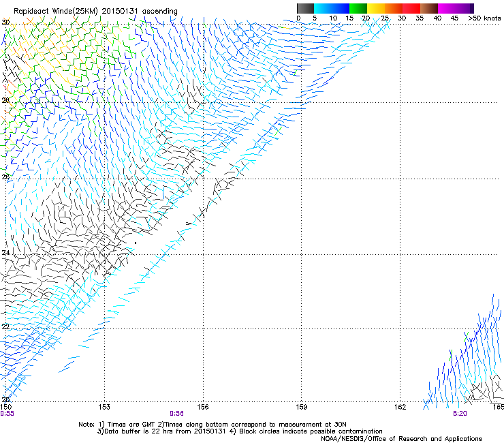Image resolution: width=504 pixels, height=443 pixels.
Task: Click the brown 35-40 knots legend swatch
Action: coord(429,8)
